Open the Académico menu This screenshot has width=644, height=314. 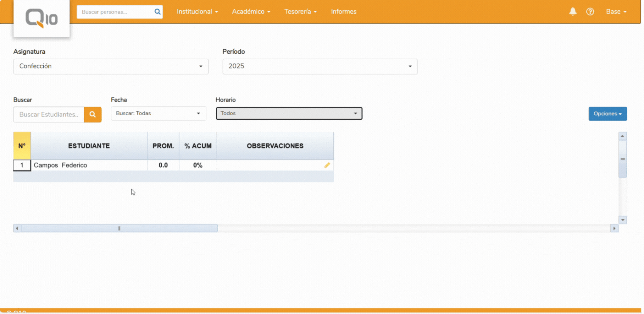tap(251, 12)
